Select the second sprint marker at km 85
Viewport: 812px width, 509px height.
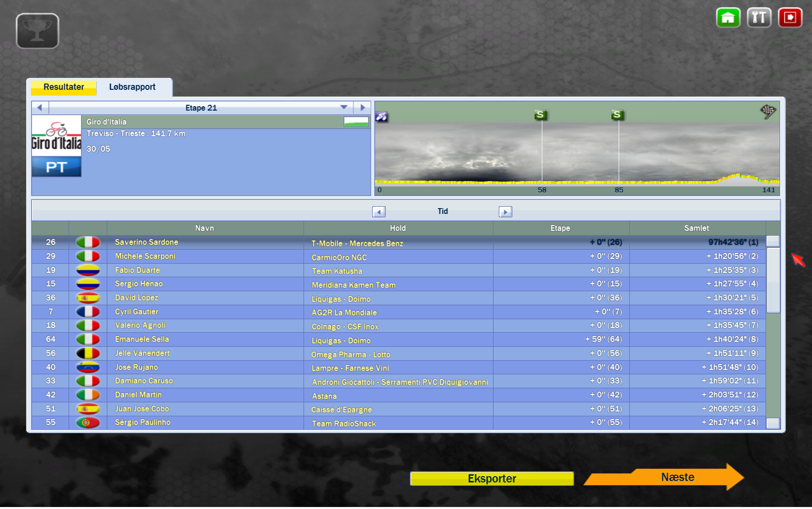[617, 115]
